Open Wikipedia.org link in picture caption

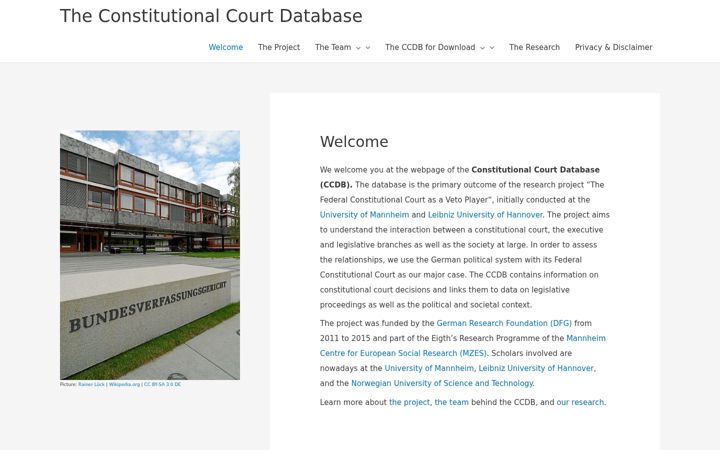coord(124,384)
